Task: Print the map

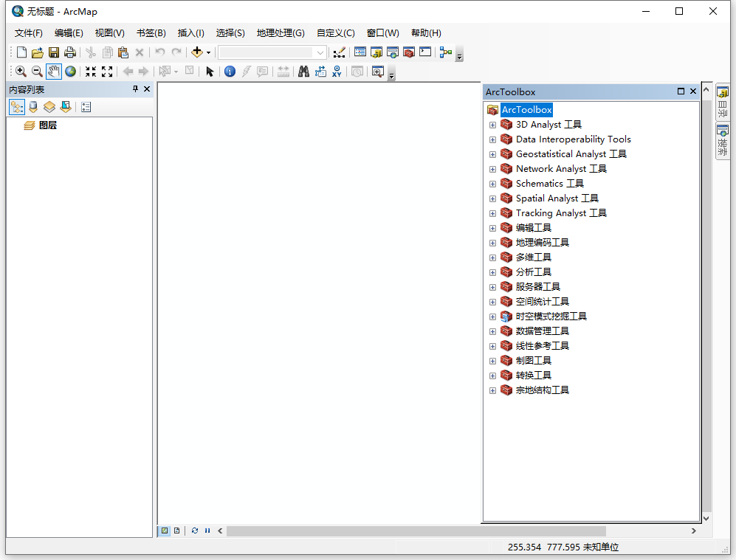Action: (x=70, y=52)
